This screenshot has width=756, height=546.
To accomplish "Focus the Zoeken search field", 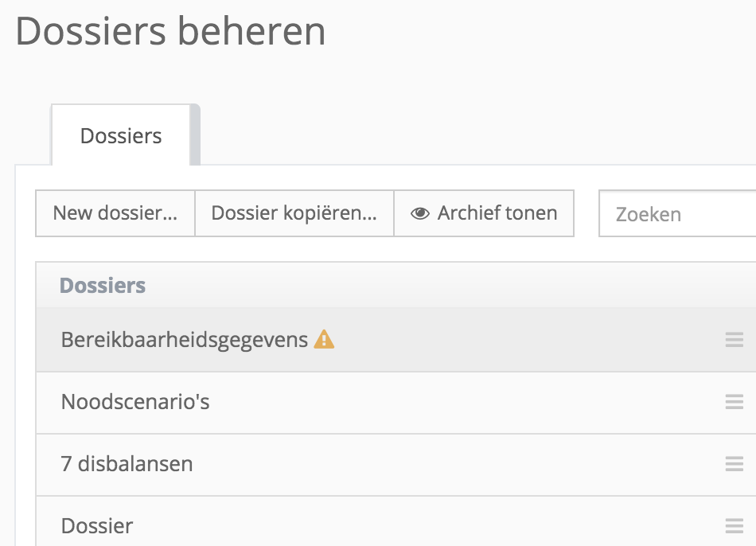I will tap(677, 213).
